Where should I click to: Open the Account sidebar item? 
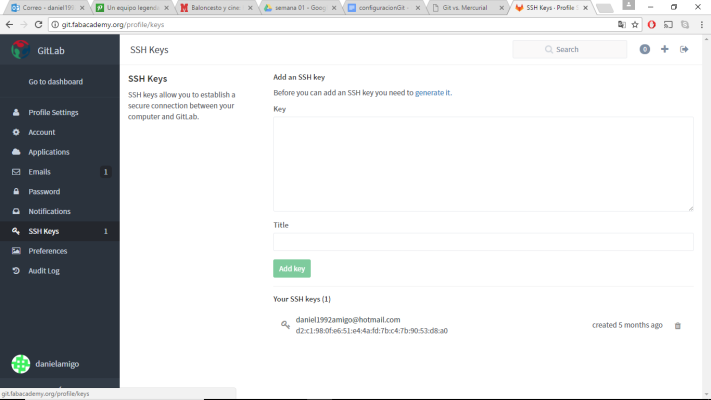click(59, 132)
